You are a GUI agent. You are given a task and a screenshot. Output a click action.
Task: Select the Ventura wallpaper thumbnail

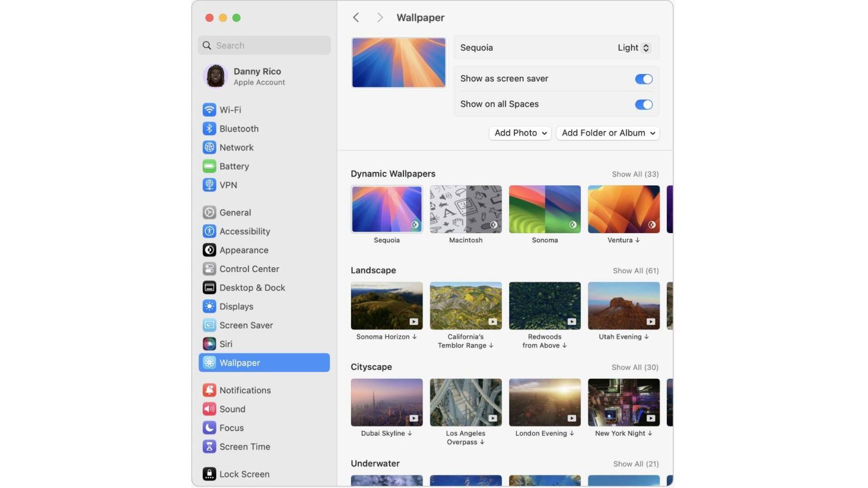623,209
